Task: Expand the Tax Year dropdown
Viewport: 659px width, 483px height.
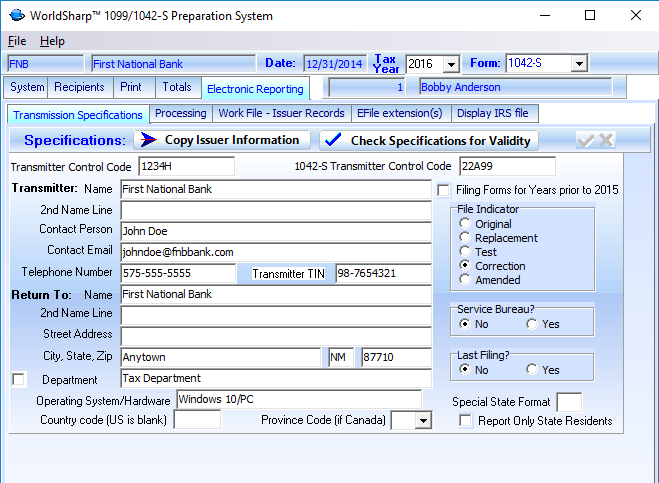Action: click(449, 64)
